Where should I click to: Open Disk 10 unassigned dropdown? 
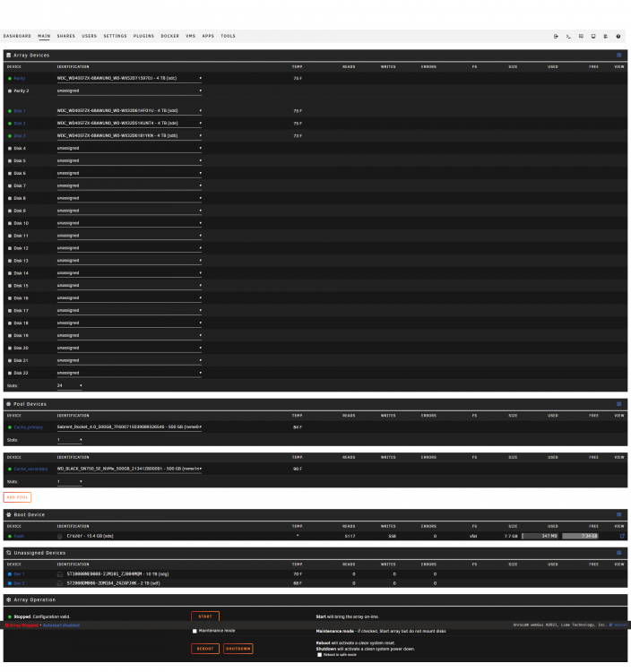(x=129, y=223)
